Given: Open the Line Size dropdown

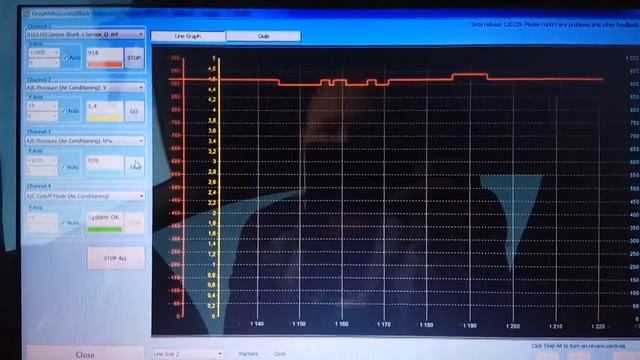Looking at the screenshot, I should (x=188, y=354).
